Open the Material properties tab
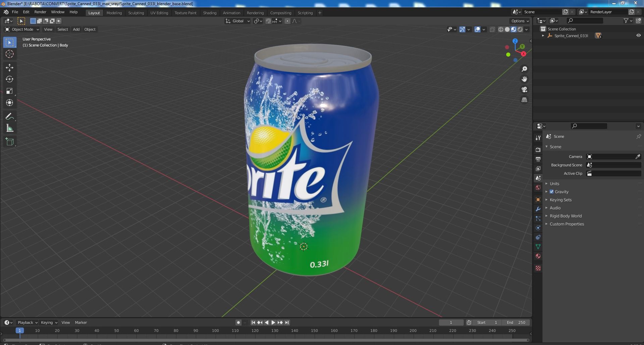Screen dimensions: 644x345 [x=538, y=256]
